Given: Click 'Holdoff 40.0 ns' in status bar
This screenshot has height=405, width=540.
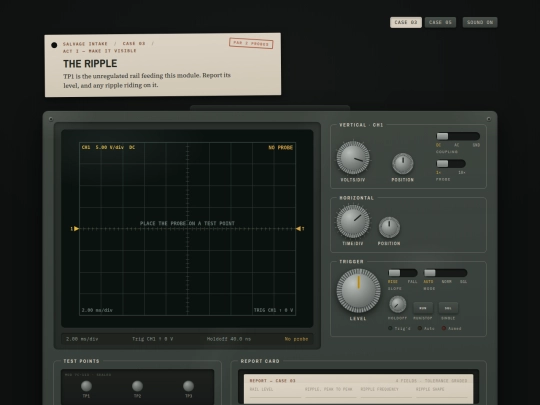Looking at the screenshot, I should click(x=229, y=339).
